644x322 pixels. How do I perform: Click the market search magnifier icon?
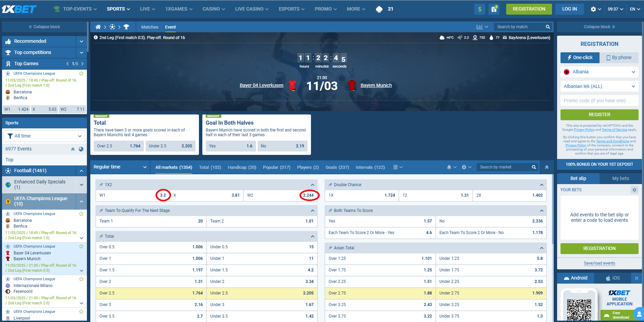click(534, 167)
